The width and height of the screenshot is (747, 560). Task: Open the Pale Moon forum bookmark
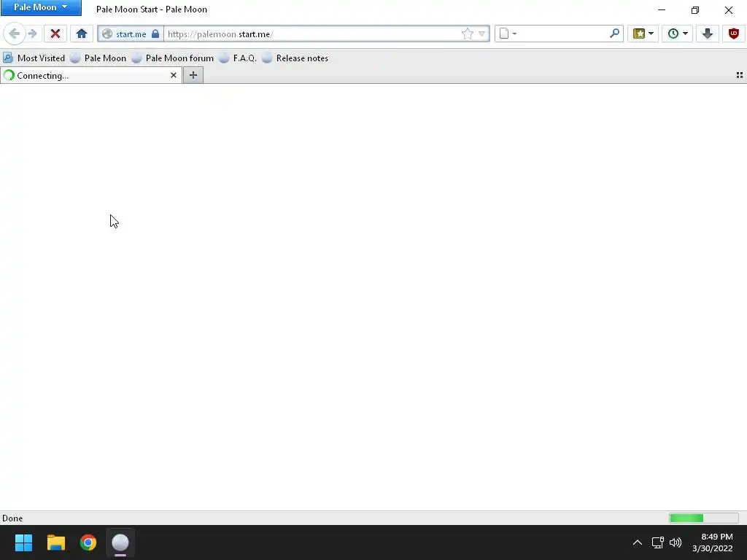pyautogui.click(x=172, y=58)
